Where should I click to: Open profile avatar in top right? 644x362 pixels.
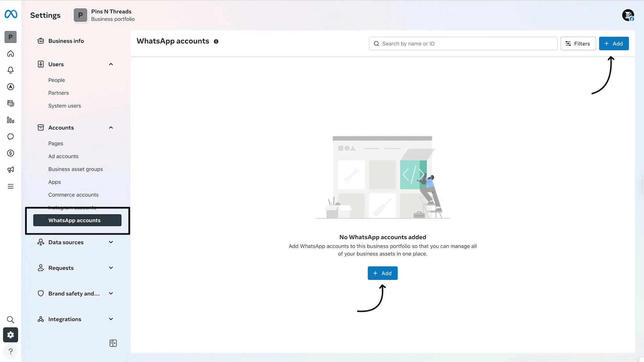(628, 15)
